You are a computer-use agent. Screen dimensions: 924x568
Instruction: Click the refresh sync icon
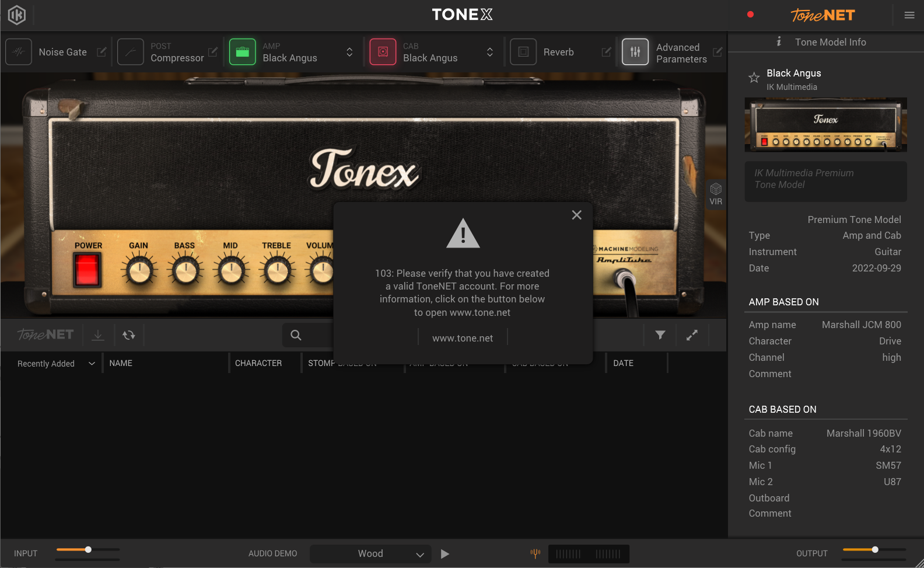pos(129,335)
